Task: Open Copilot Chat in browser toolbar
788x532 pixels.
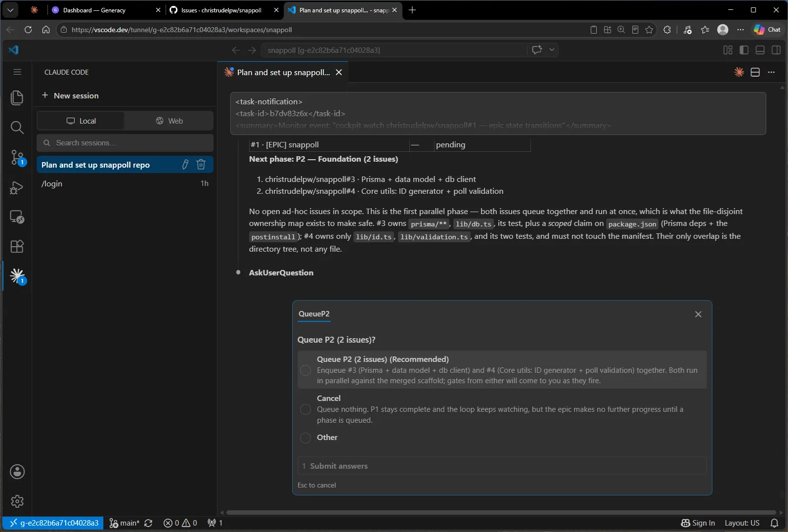Action: click(x=767, y=30)
